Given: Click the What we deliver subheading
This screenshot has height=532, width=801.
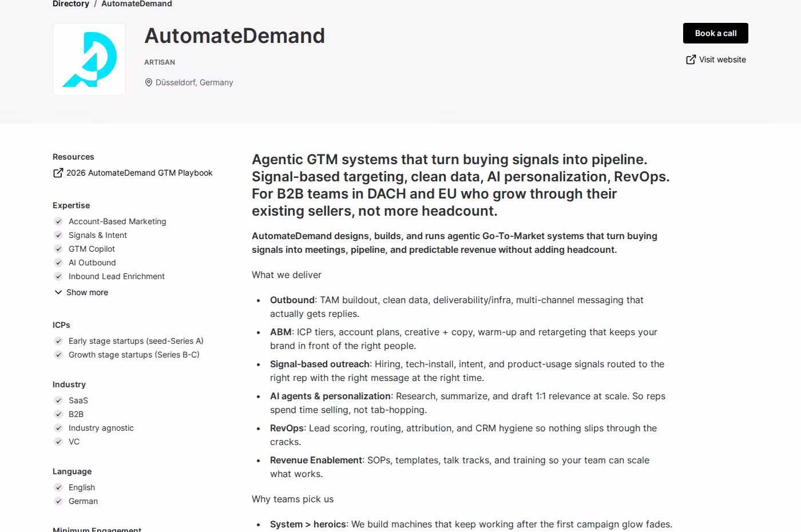Looking at the screenshot, I should [287, 275].
